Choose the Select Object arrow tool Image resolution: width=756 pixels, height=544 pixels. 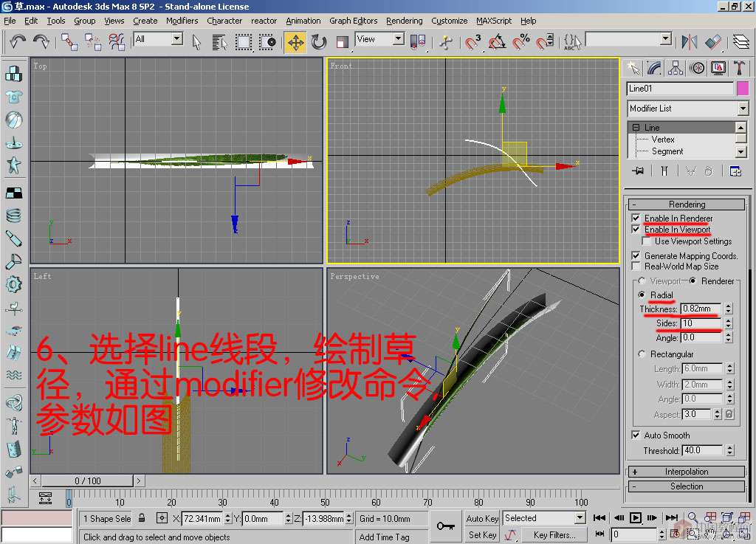pos(196,42)
